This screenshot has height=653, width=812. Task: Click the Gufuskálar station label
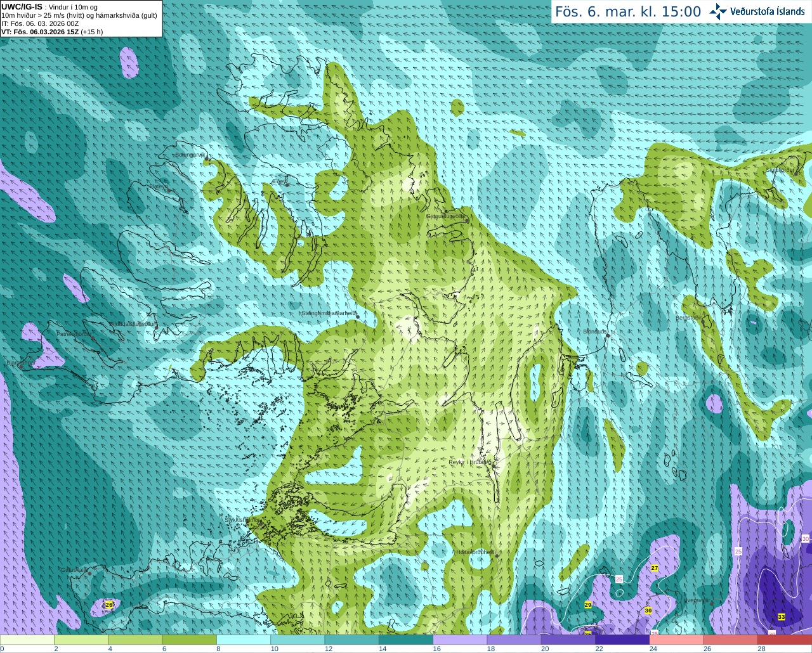[x=74, y=570]
